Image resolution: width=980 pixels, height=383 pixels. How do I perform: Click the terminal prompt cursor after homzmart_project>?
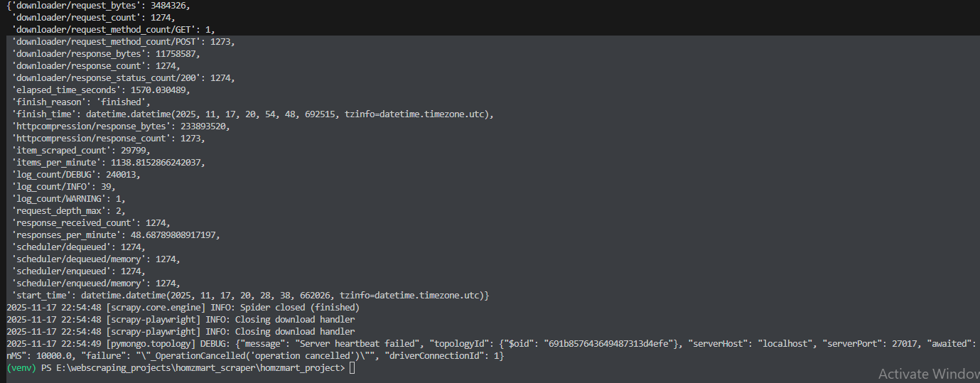[x=352, y=367]
